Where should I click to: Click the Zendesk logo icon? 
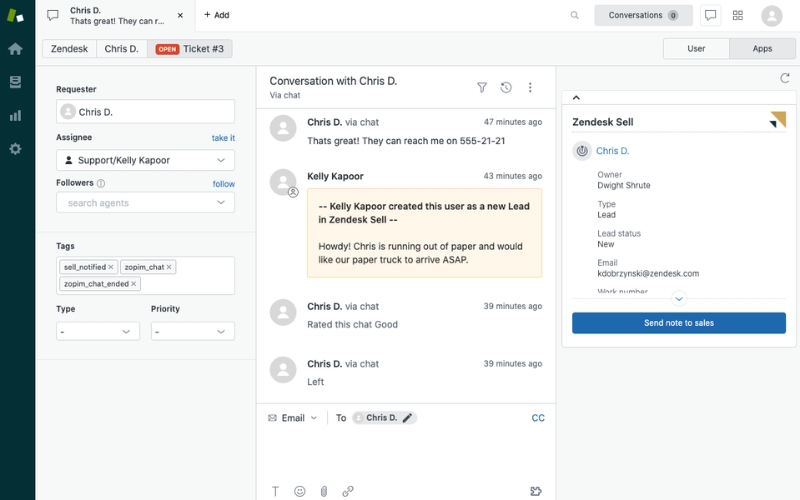pyautogui.click(x=15, y=15)
